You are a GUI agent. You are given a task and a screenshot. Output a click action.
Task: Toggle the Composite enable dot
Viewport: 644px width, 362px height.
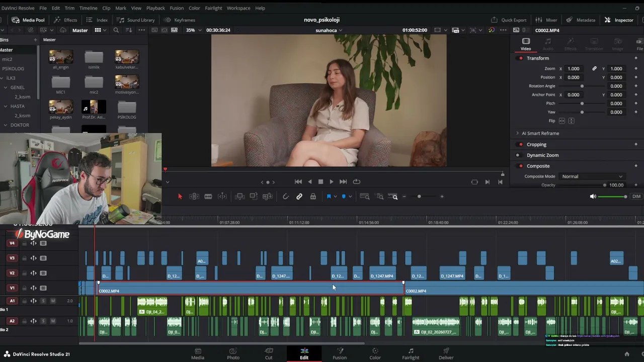click(521, 166)
